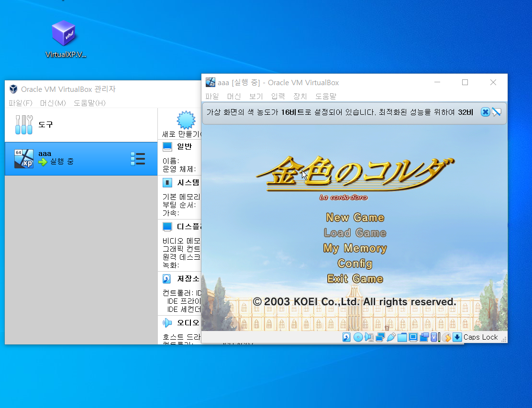Screen dimensions: 532x408
Task: Open 머신(M) menu in VirtualBox Manager
Action: [x=53, y=103]
